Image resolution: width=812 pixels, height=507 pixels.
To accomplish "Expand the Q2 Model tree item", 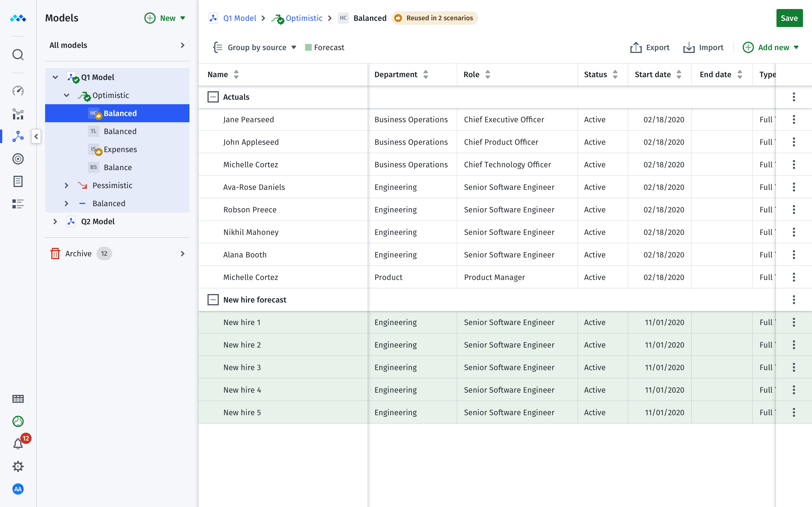I will coord(55,221).
